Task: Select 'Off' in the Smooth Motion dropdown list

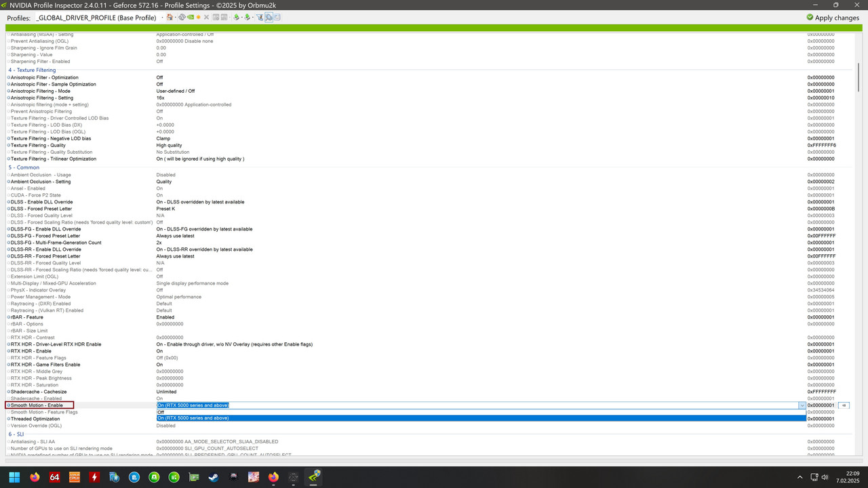Action: click(x=481, y=412)
